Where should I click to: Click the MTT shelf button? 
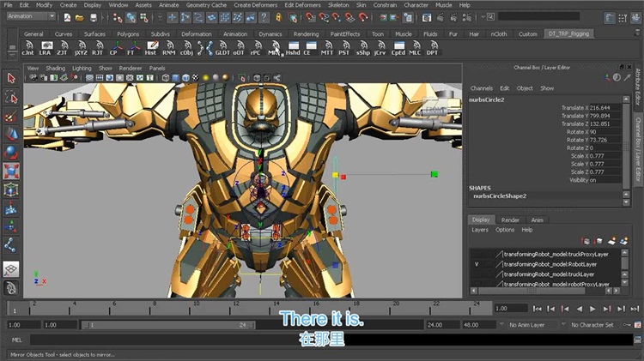click(327, 48)
